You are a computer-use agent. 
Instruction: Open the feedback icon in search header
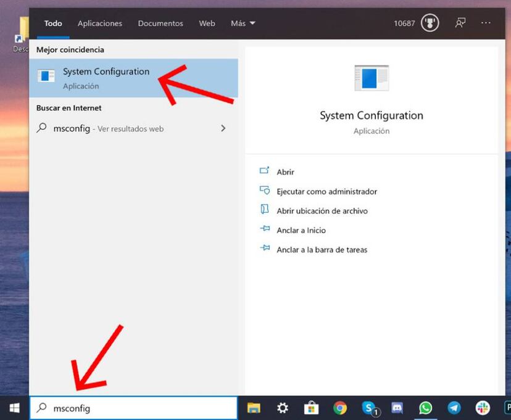pyautogui.click(x=460, y=23)
